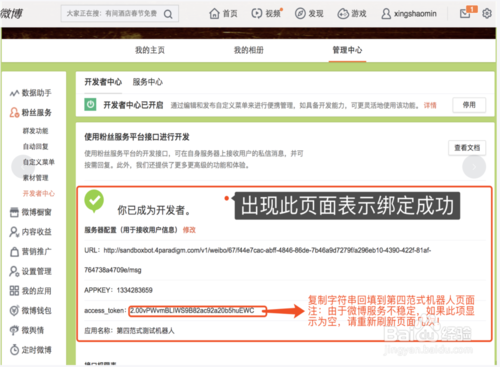Open 粉丝服务 in sidebar
This screenshot has width=500, height=367.
click(36, 113)
